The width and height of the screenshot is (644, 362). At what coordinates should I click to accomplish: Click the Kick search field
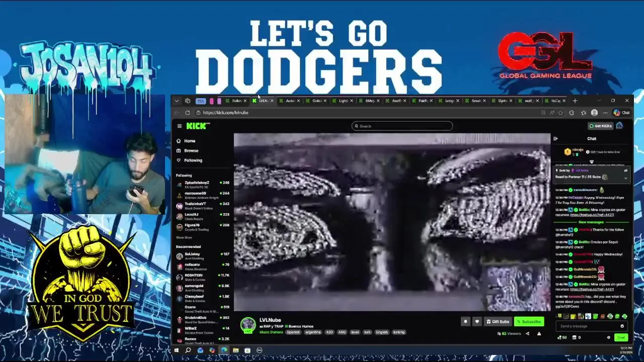(402, 126)
